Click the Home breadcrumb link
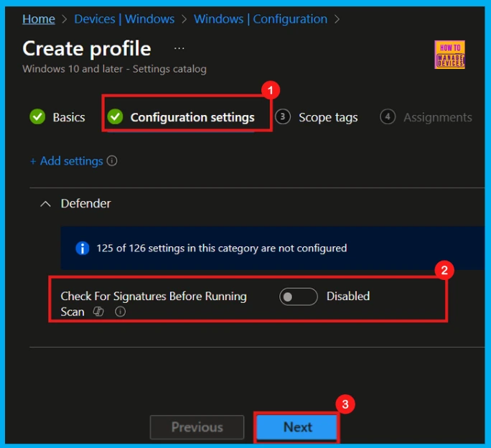 pyautogui.click(x=39, y=19)
